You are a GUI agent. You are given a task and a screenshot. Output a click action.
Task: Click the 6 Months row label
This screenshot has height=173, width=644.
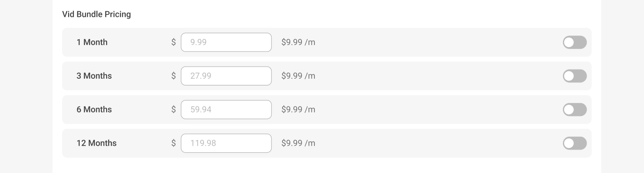pyautogui.click(x=94, y=110)
